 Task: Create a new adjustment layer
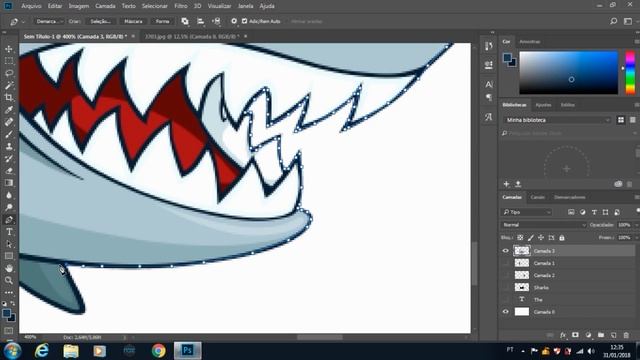click(588, 335)
